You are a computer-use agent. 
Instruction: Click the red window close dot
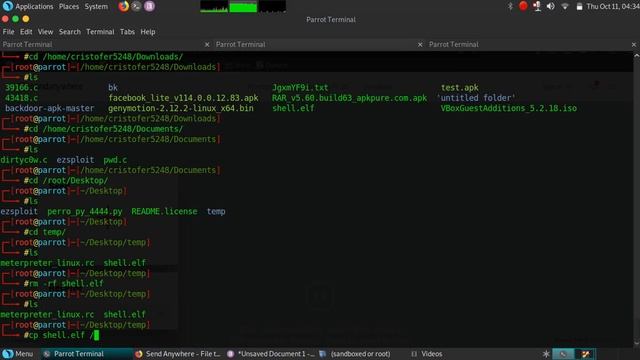pyautogui.click(x=5, y=19)
